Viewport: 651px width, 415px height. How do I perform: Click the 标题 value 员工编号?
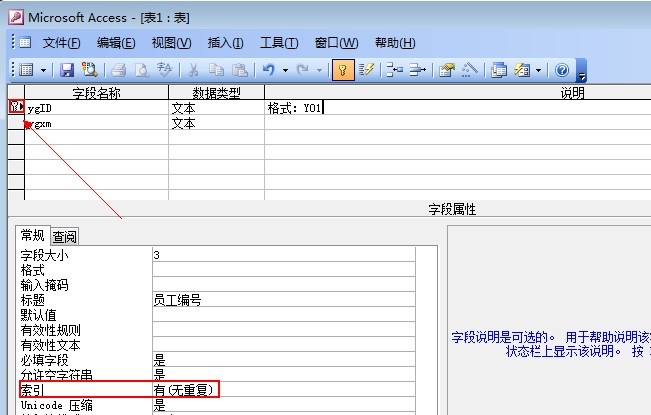(284, 300)
